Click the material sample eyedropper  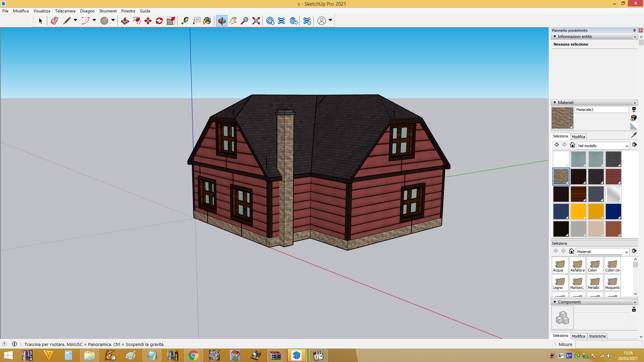[x=634, y=135]
